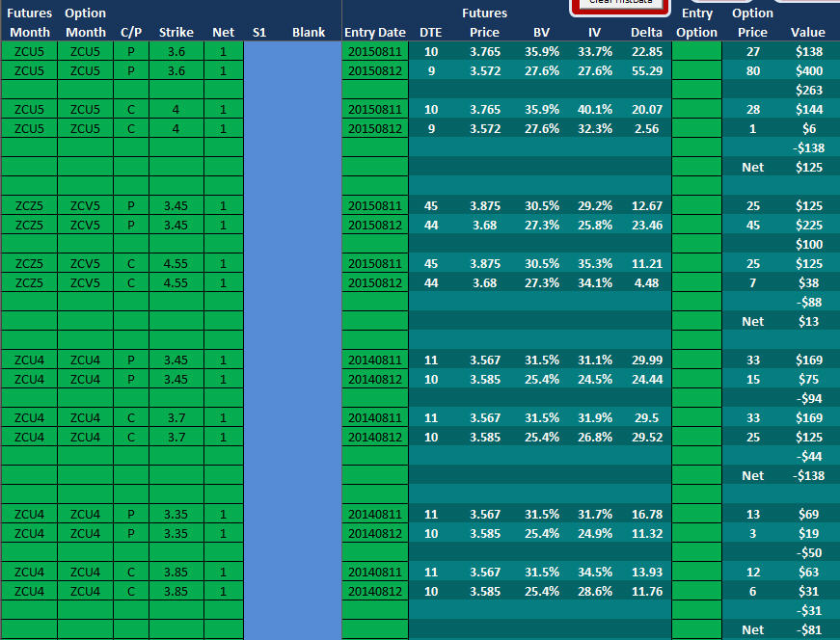Click the IV column header

tap(595, 32)
